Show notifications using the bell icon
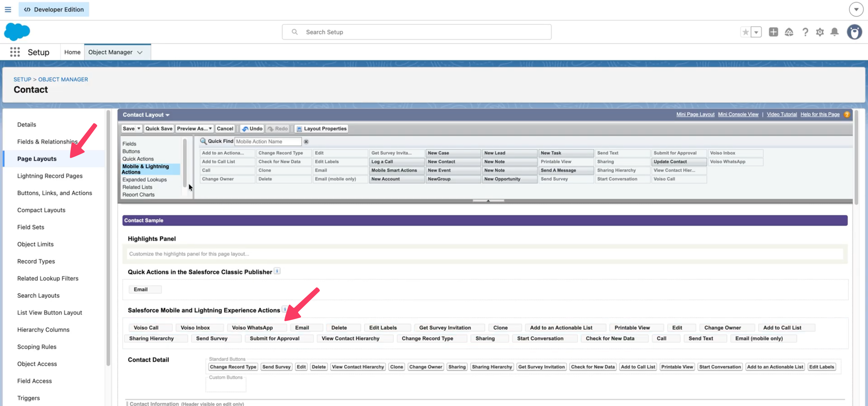 pos(835,32)
